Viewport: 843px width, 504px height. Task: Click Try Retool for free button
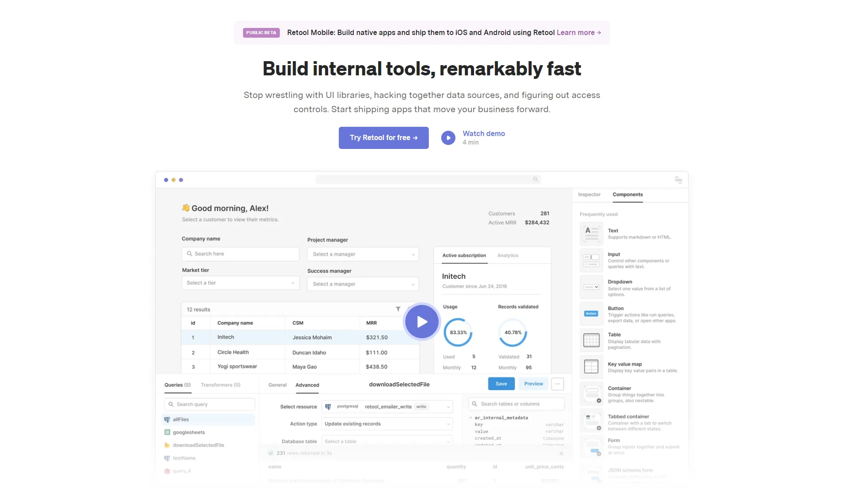coord(384,138)
